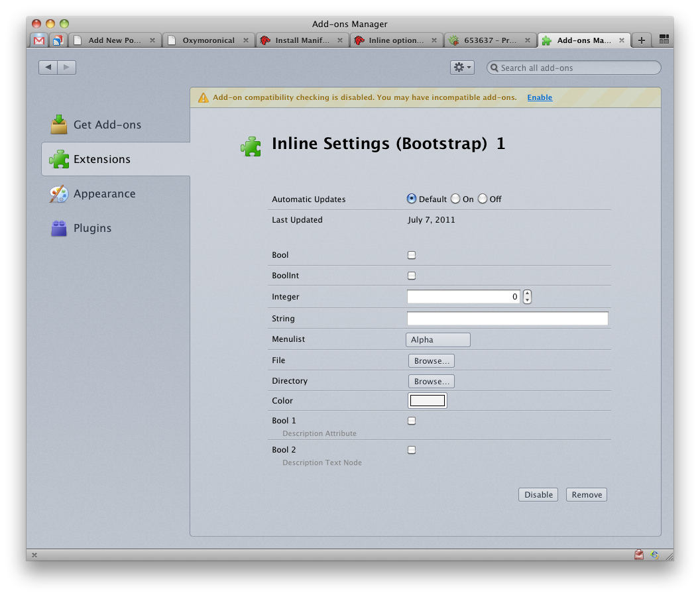700x597 pixels.
Task: Click Browse... for the File setting
Action: click(432, 360)
